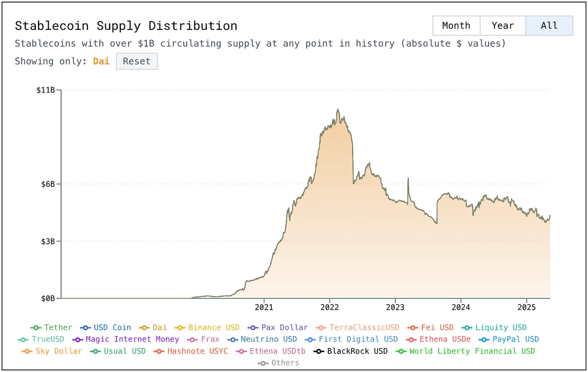Click the Fei USD legend icon
The height and width of the screenshot is (372, 588).
pos(413,328)
